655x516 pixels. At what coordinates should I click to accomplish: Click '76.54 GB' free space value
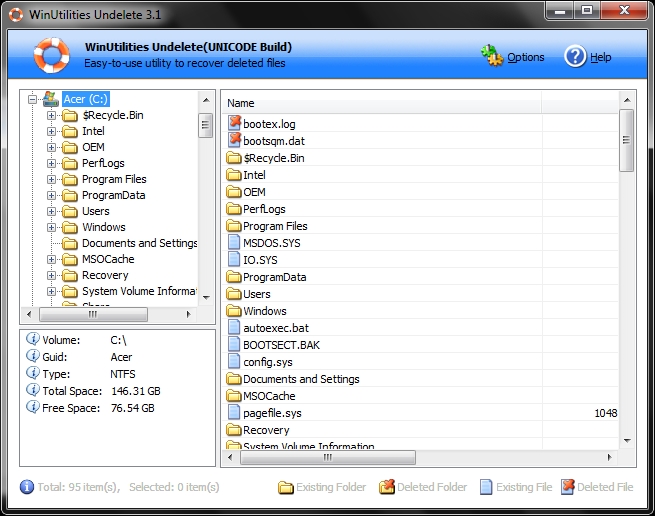point(132,408)
